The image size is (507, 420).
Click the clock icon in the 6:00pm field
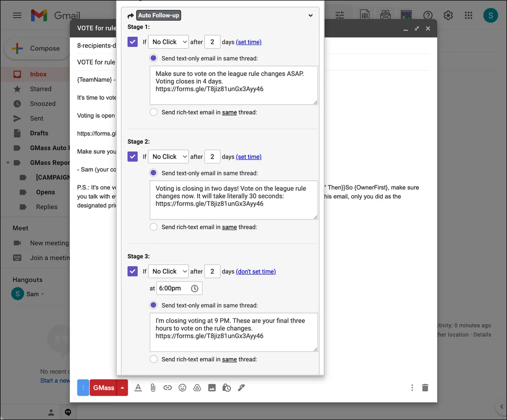click(x=194, y=288)
